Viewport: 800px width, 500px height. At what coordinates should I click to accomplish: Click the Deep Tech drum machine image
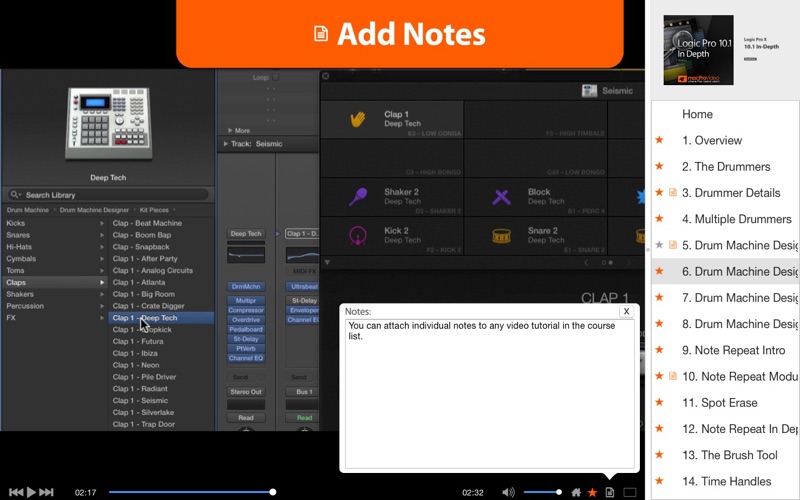click(109, 123)
